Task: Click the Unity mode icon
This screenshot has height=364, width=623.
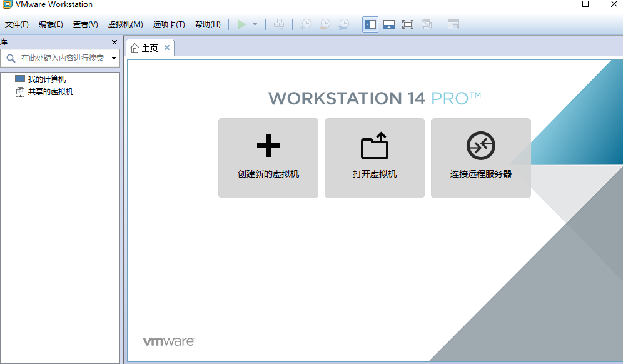Action: [x=427, y=24]
